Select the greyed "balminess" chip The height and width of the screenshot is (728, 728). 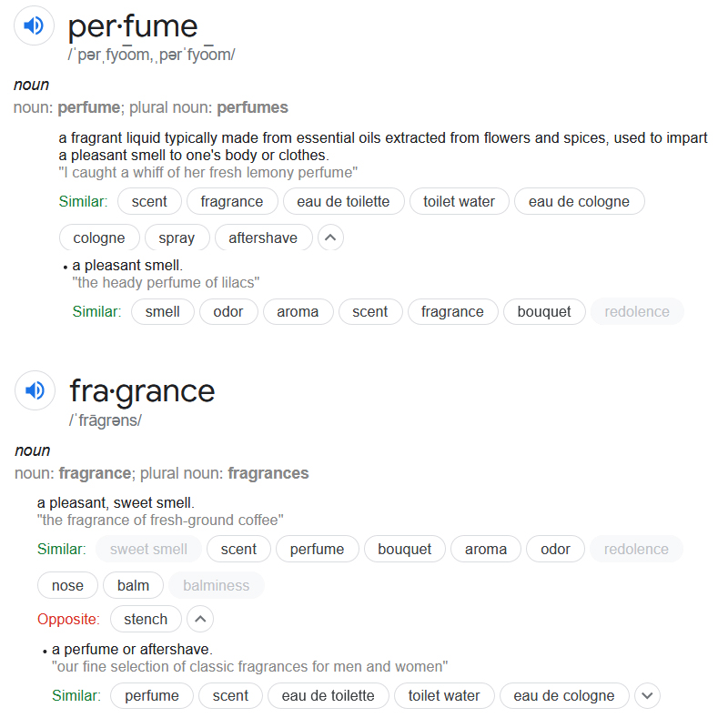[x=216, y=586]
